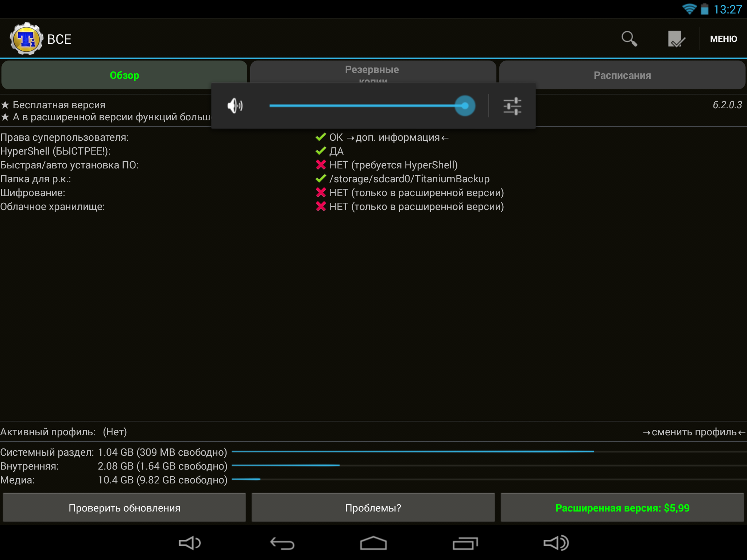Click the volume slider handle
747x560 pixels.
click(x=465, y=106)
